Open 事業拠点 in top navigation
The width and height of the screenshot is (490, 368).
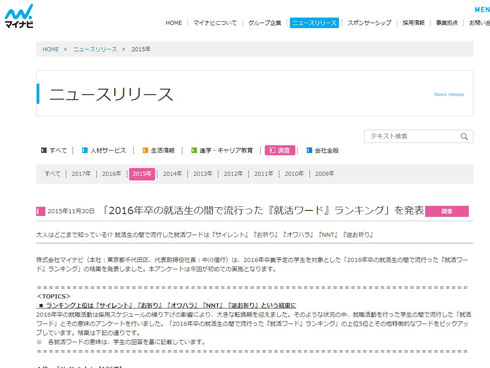[x=447, y=23]
